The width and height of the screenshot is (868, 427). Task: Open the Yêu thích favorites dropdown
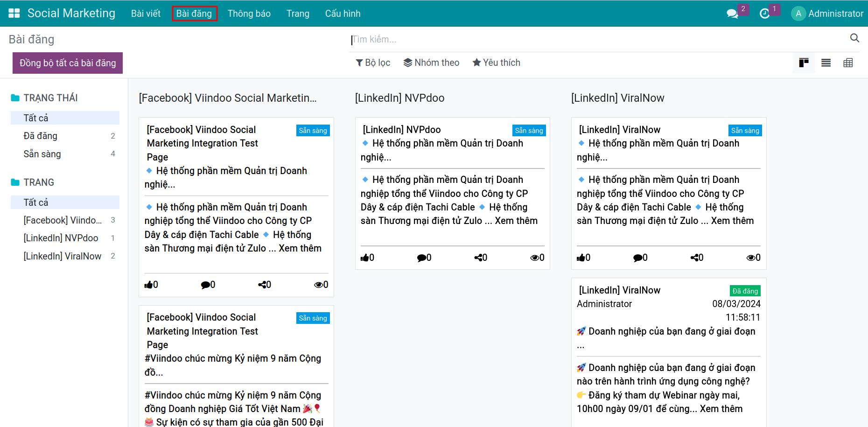click(x=496, y=63)
